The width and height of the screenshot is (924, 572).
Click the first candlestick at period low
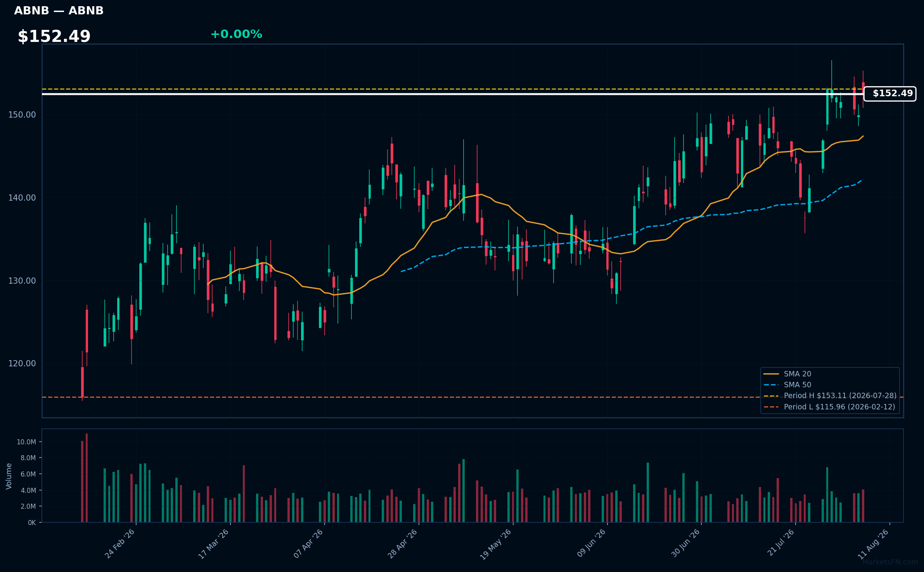pos(82,382)
